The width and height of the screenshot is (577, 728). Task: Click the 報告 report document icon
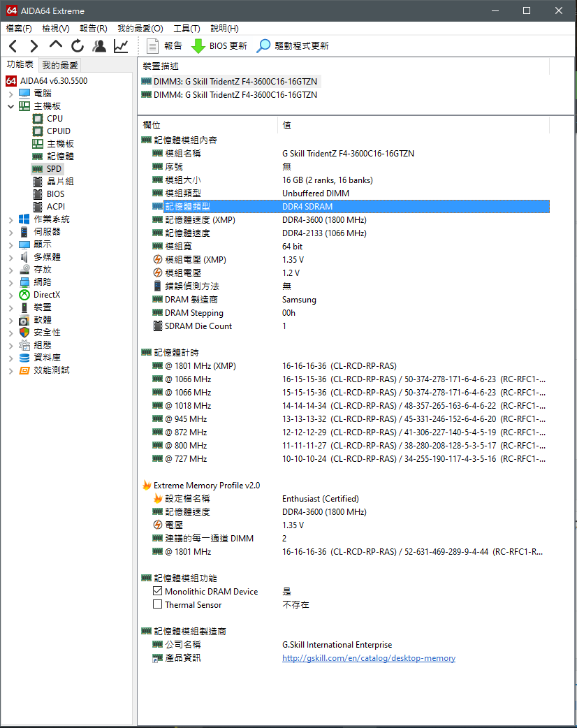click(x=152, y=46)
